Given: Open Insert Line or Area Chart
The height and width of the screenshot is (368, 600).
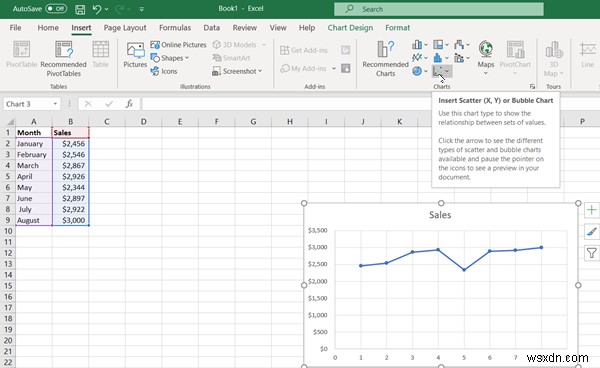Looking at the screenshot, I should click(419, 58).
